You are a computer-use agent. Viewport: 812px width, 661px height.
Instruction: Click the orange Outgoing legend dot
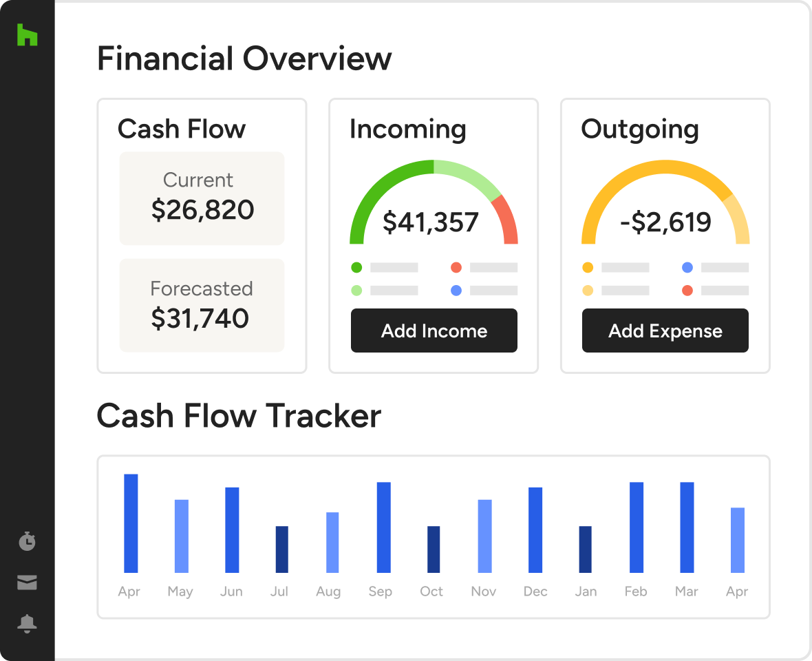tap(588, 267)
